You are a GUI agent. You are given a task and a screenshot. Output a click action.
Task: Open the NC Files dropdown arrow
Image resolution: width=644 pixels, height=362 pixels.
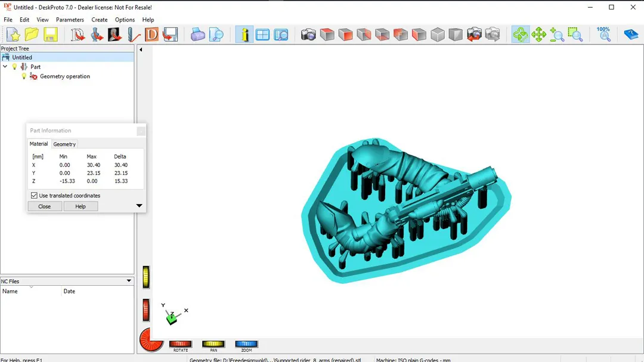point(129,281)
